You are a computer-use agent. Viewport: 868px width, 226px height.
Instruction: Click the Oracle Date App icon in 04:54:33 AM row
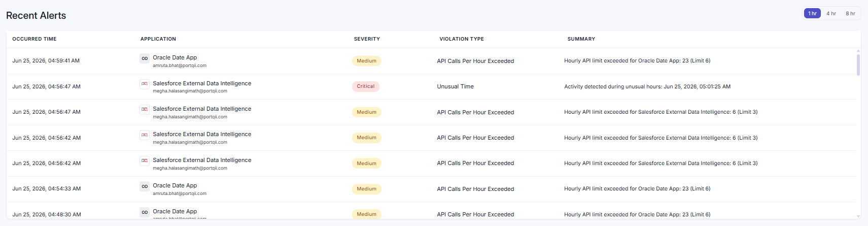pos(145,186)
